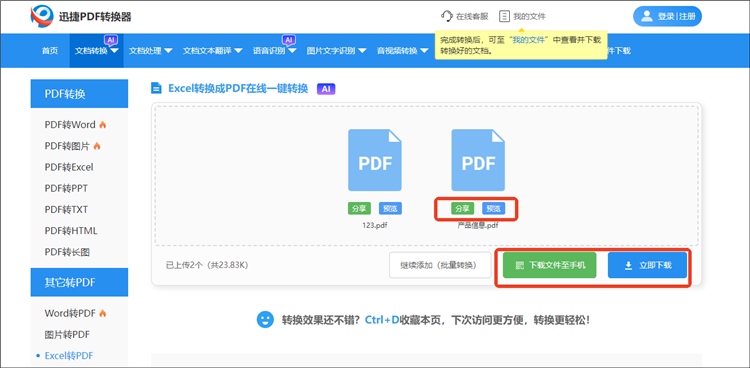
Task: Click the headset icon for 在线客服
Action: point(447,16)
